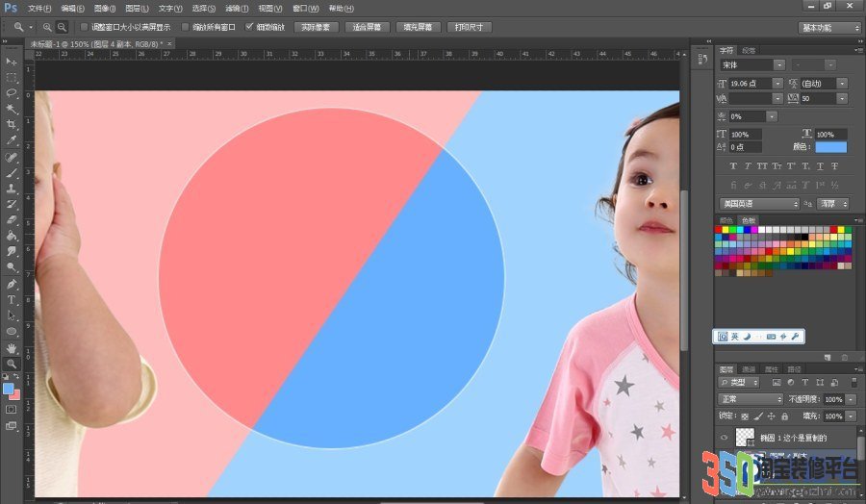Select the Hand tool

pos(11,348)
